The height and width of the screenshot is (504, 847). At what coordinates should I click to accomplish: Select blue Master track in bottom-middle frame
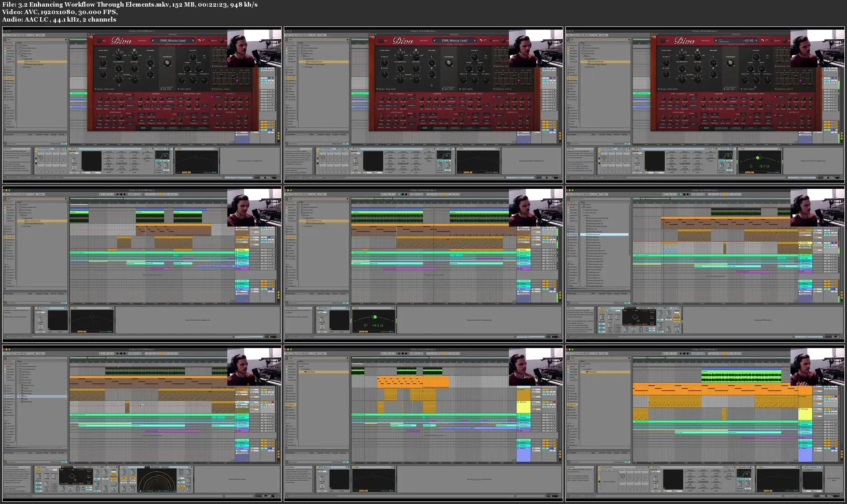tap(523, 455)
